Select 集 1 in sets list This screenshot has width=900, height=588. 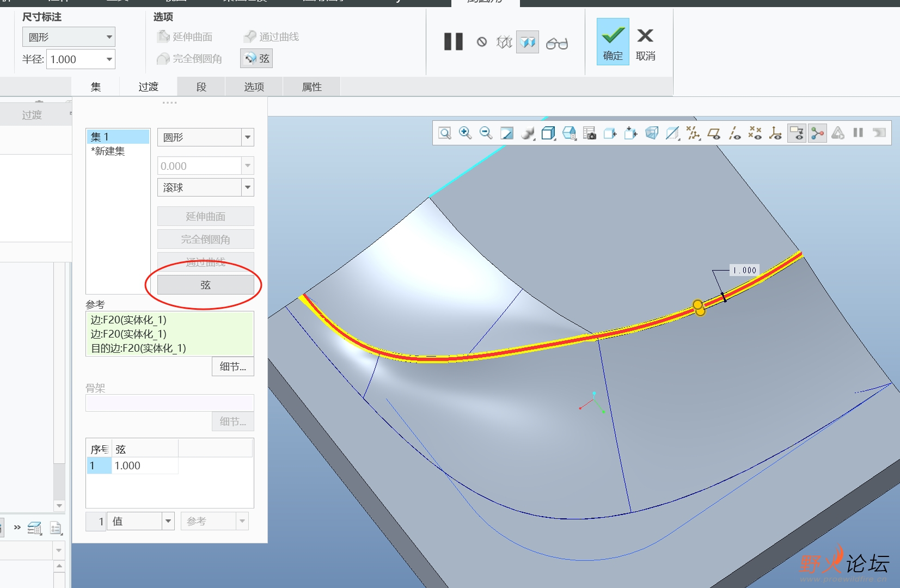pos(118,137)
